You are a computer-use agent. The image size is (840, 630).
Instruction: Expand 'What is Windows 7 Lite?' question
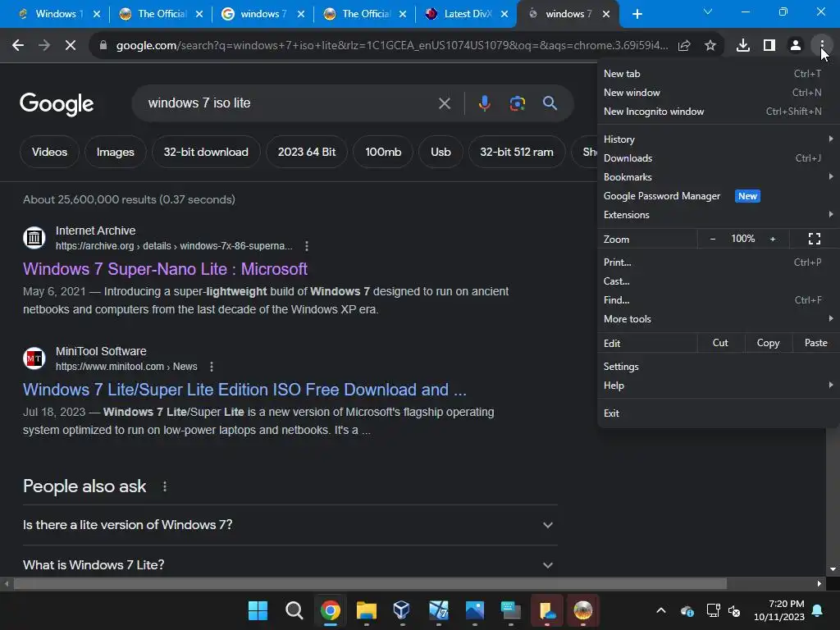coord(290,564)
